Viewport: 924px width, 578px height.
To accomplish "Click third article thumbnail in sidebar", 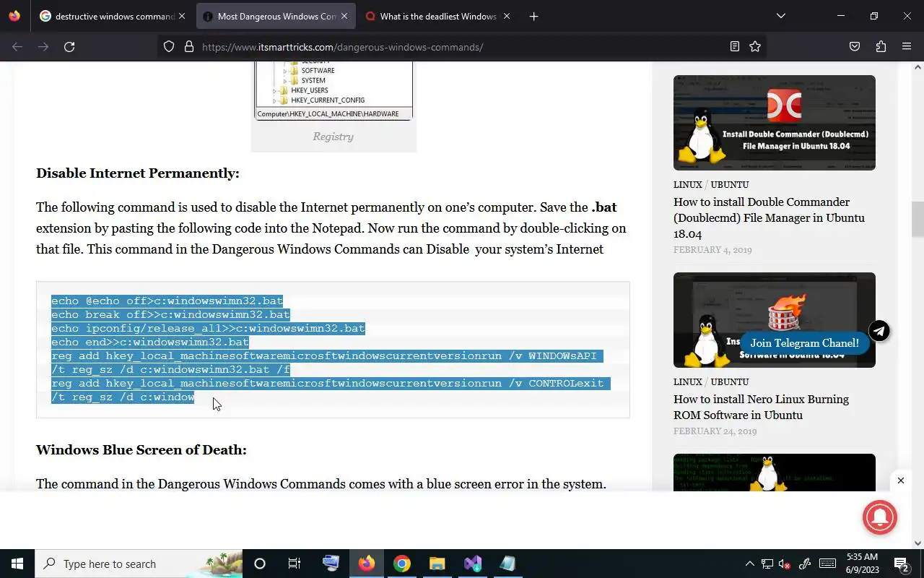I will point(775,473).
